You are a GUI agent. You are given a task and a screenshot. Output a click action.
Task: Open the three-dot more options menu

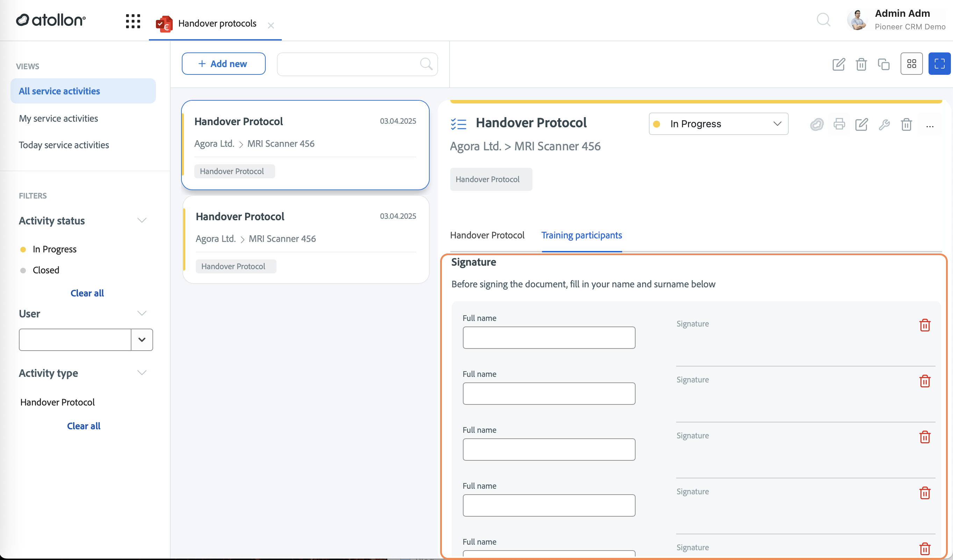(930, 126)
